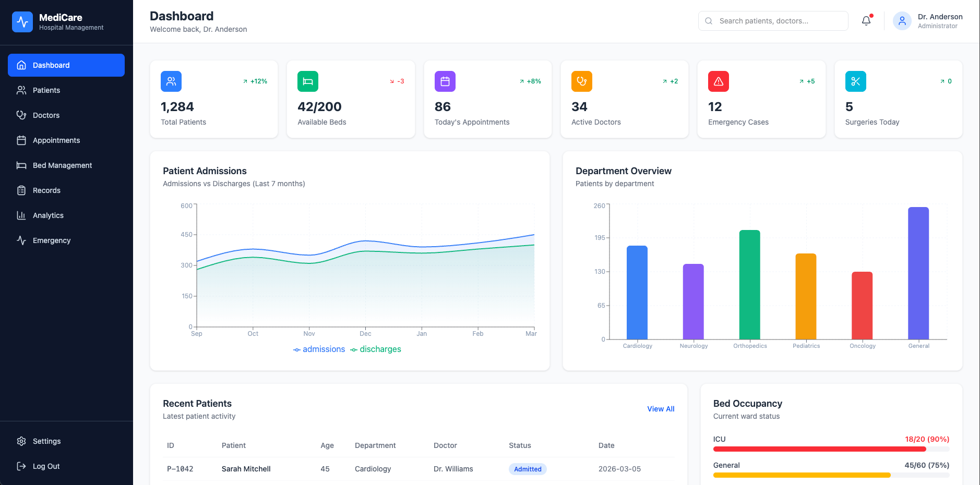Screen dimensions: 980x485
Task: Click the +8% trend indicator
Action: (530, 81)
